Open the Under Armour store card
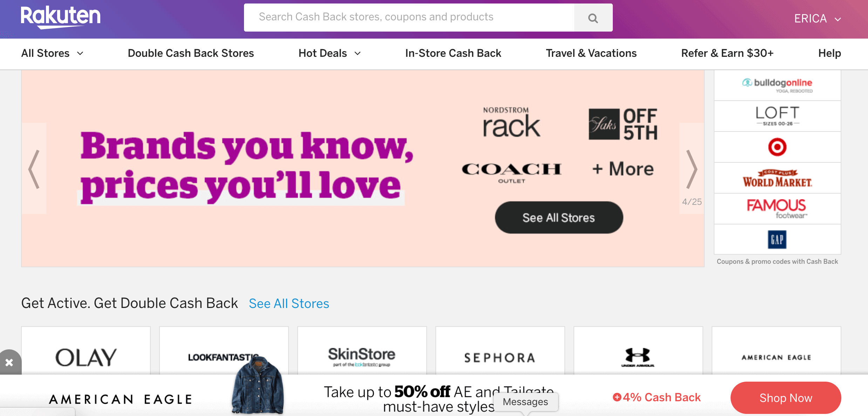The width and height of the screenshot is (868, 416). coord(638,351)
